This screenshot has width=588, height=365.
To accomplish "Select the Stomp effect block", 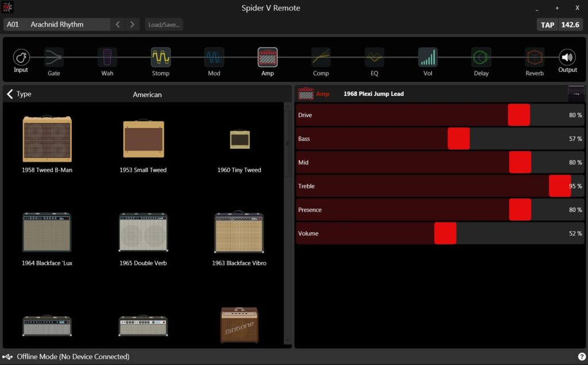I will coord(161,57).
